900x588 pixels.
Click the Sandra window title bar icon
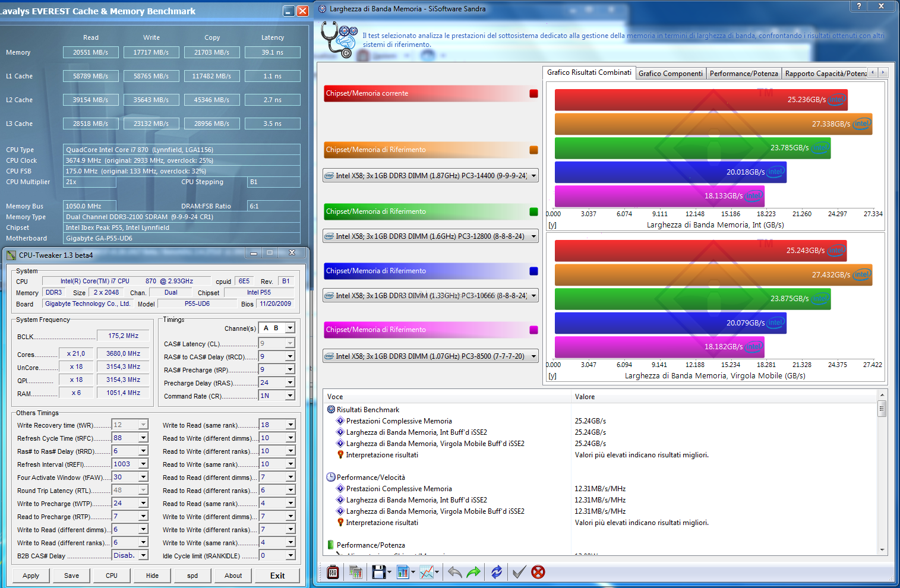(323, 9)
